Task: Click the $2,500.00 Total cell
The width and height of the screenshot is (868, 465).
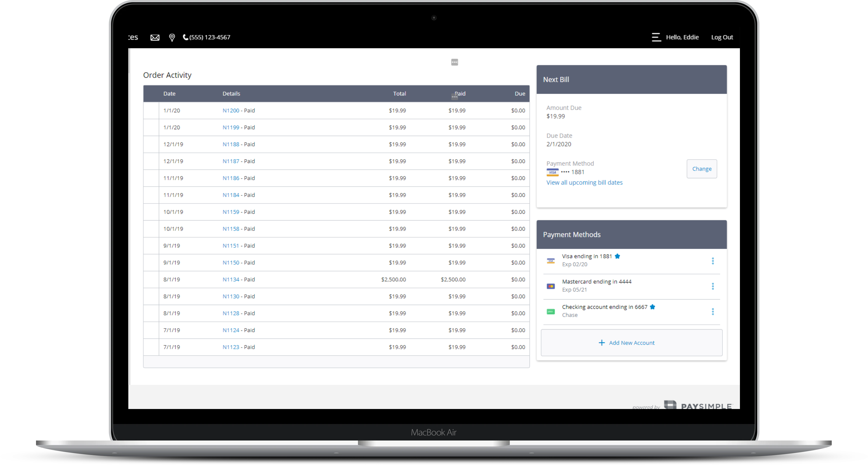Action: [393, 279]
